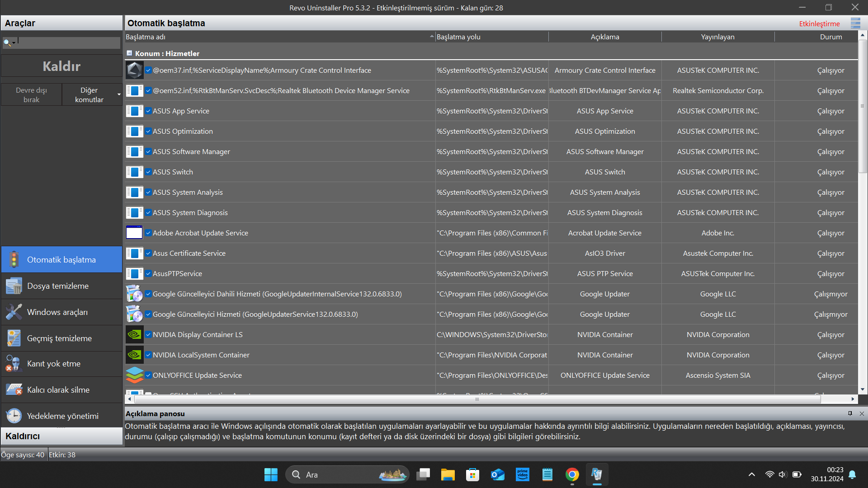Click the Yedekleme yönetimi clock icon

coord(14,416)
